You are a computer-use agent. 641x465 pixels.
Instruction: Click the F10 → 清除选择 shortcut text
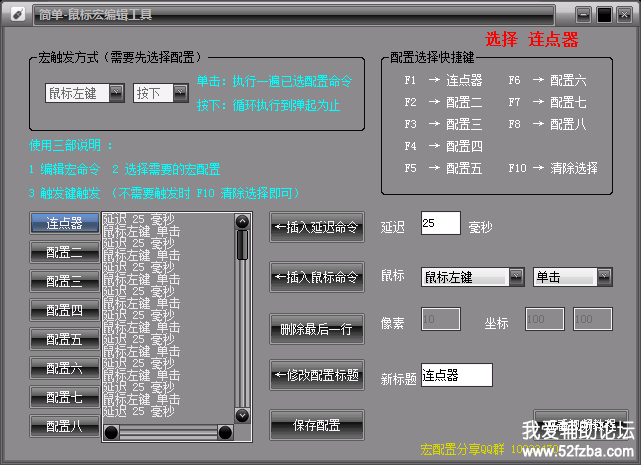point(553,168)
